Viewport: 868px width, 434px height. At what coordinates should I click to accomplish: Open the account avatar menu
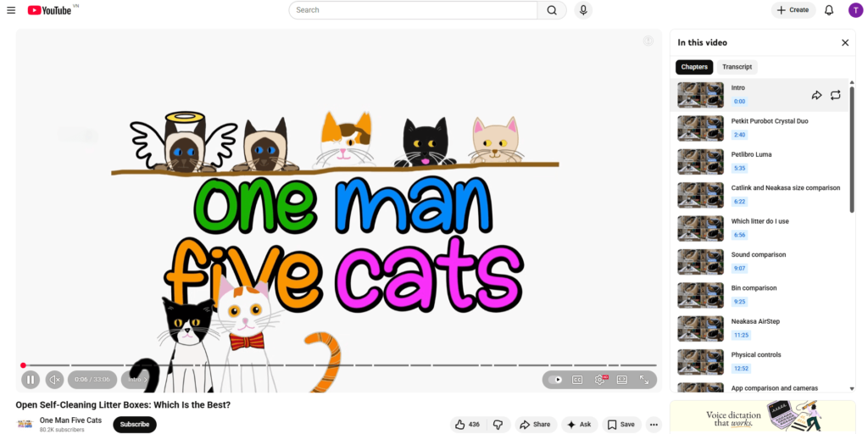coord(855,10)
